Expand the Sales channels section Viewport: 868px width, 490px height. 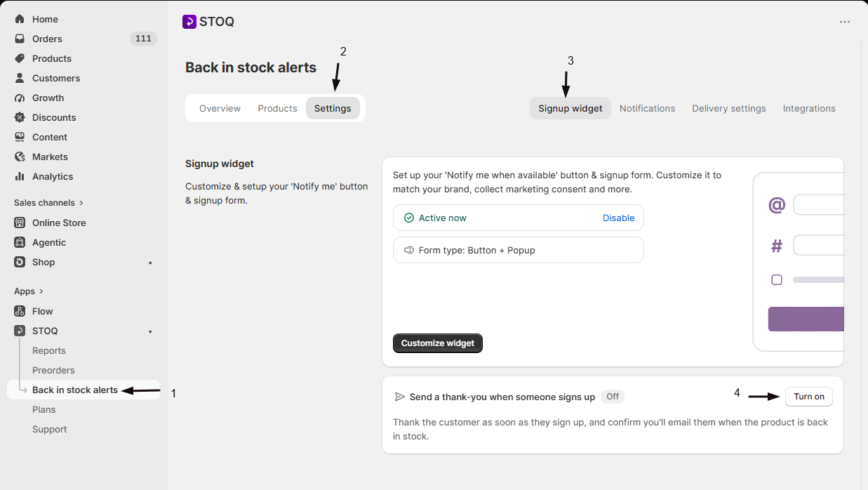coord(81,203)
